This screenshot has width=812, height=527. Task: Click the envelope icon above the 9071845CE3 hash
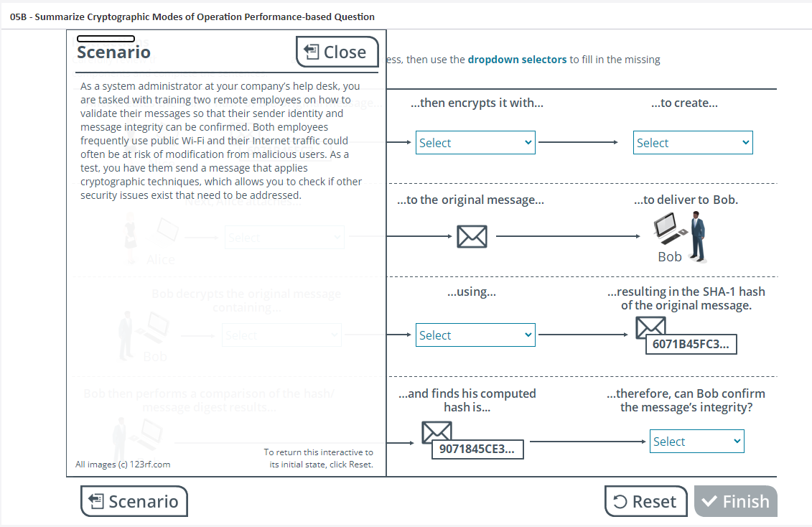pyautogui.click(x=437, y=432)
